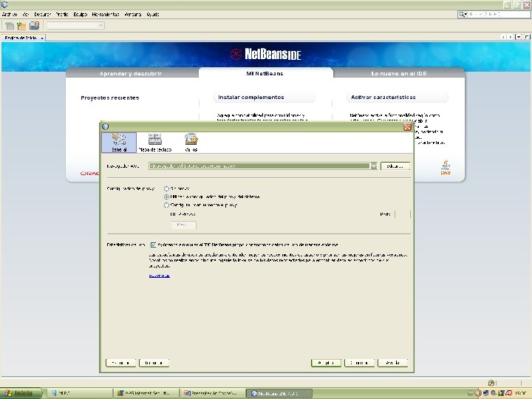Switch to NetBeans IDE taskbar button
This screenshot has height=399, width=532.
pos(279,393)
